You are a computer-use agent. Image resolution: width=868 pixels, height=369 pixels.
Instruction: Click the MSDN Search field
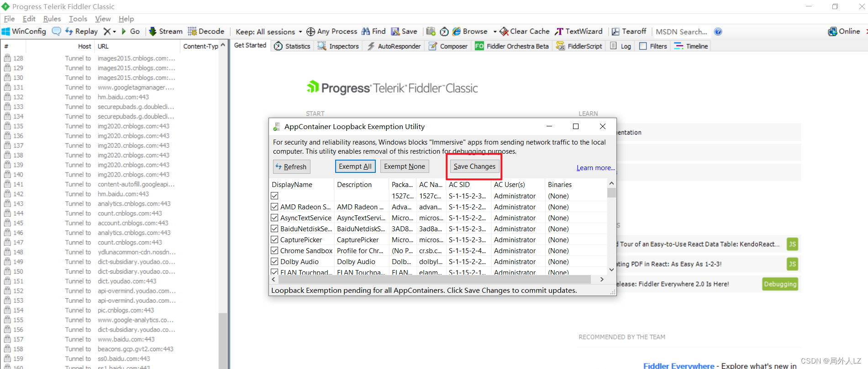[681, 31]
